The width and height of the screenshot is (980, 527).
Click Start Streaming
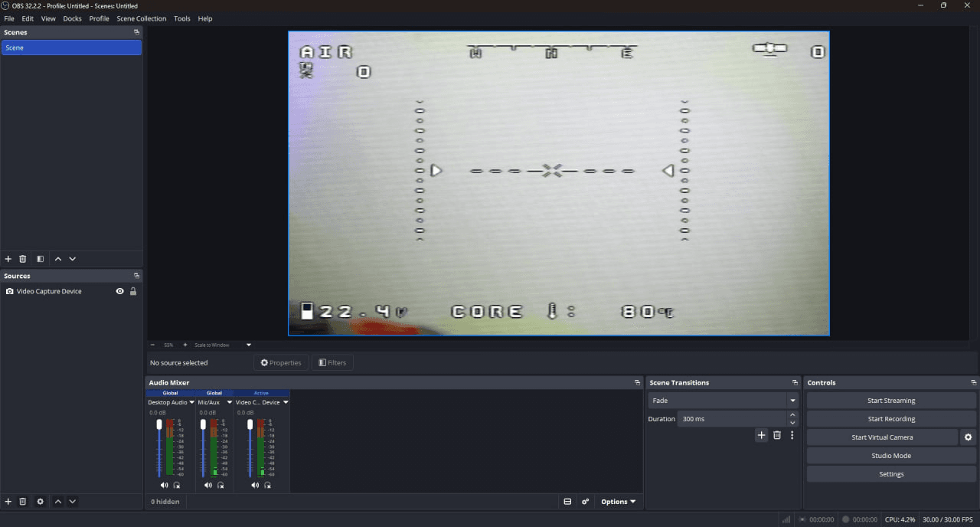click(891, 401)
